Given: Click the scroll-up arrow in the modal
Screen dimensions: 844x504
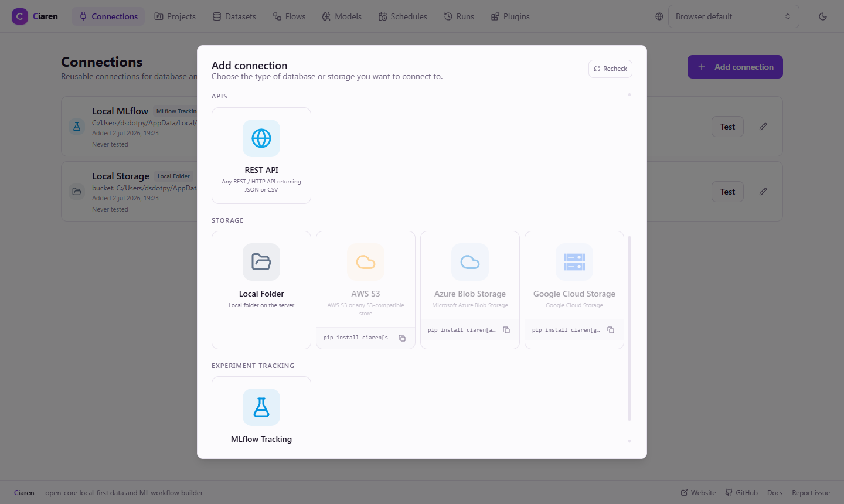Looking at the screenshot, I should (629, 94).
